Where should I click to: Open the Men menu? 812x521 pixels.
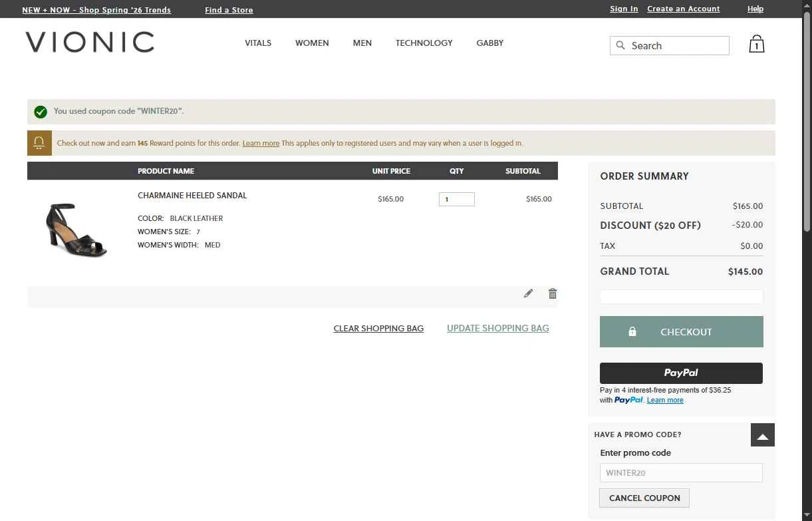tap(362, 43)
